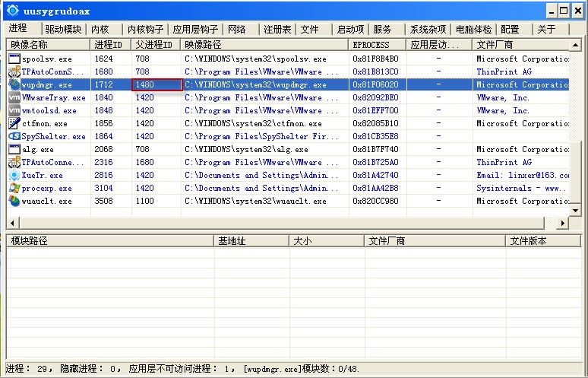
Task: Click ThinPrint AG vendor for PID 1680
Action: (504, 71)
